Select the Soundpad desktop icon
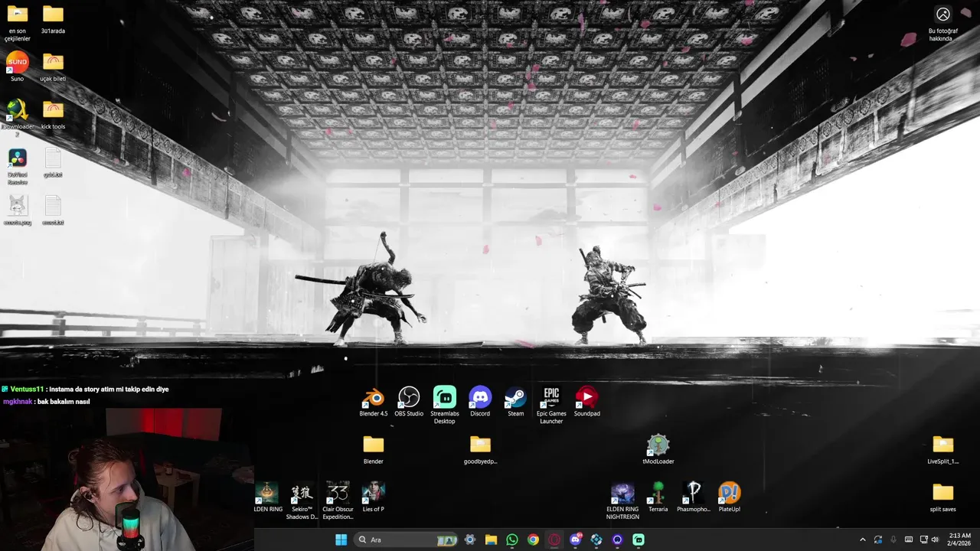 pos(587,402)
